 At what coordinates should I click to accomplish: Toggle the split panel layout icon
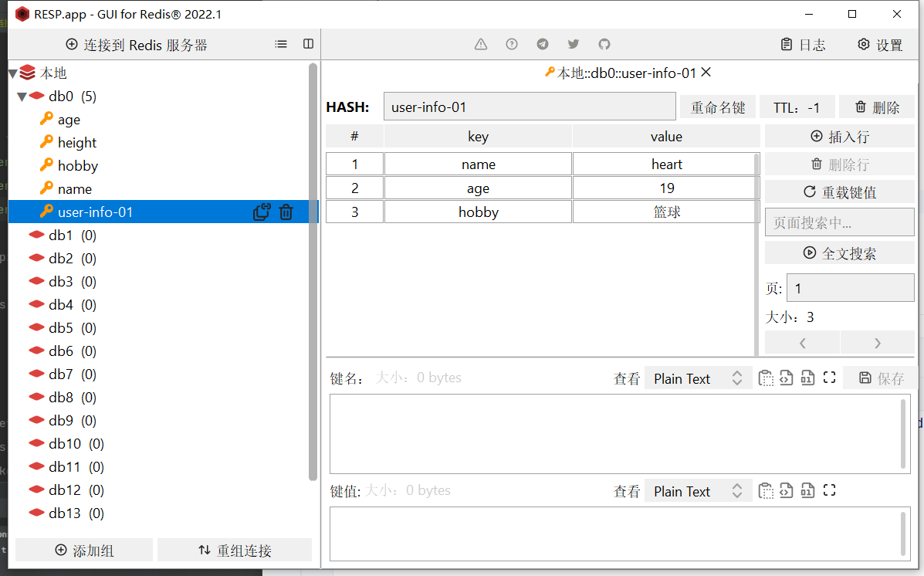coord(308,44)
